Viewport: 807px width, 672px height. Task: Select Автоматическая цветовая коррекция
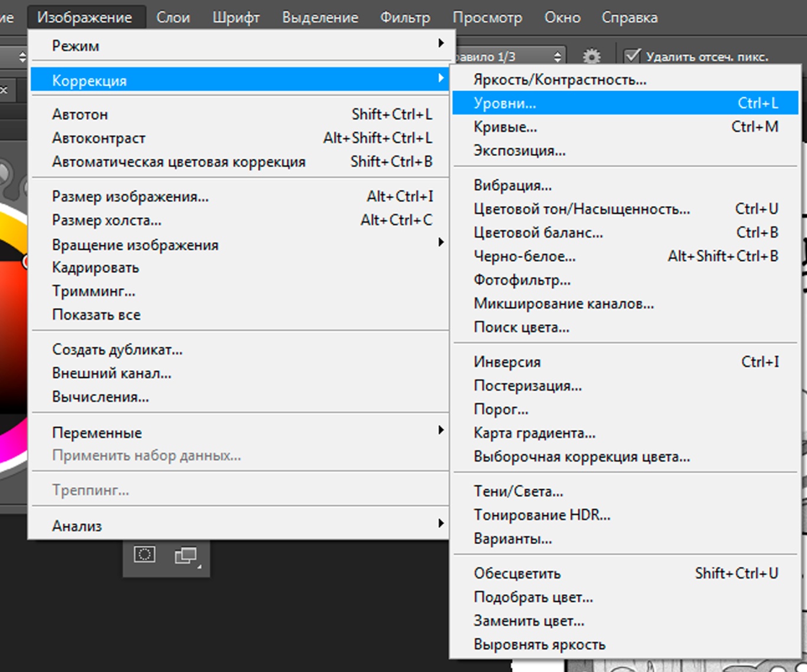click(240, 161)
